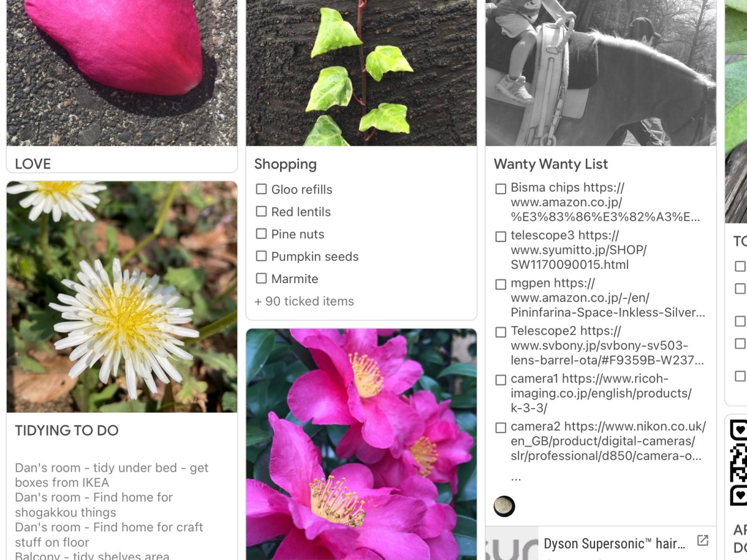Mark Marmite as done
747x560 pixels.
(x=261, y=279)
